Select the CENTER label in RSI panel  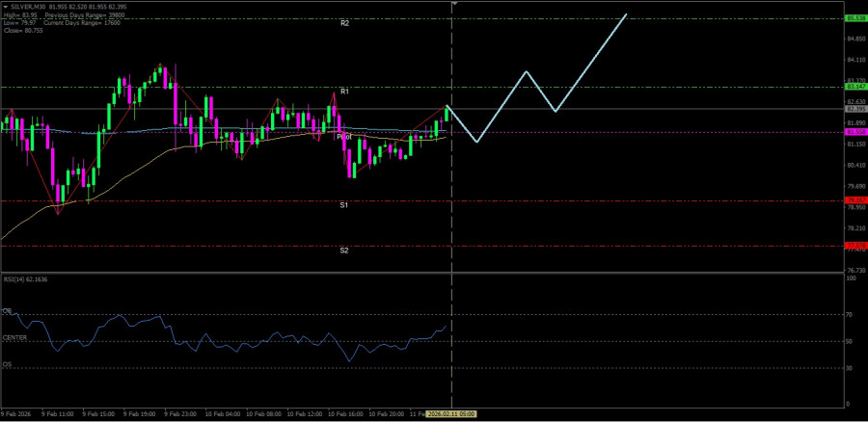(14, 337)
